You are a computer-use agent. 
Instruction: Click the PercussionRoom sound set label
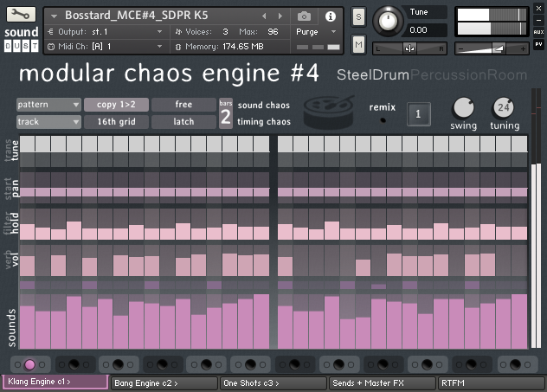(x=469, y=75)
